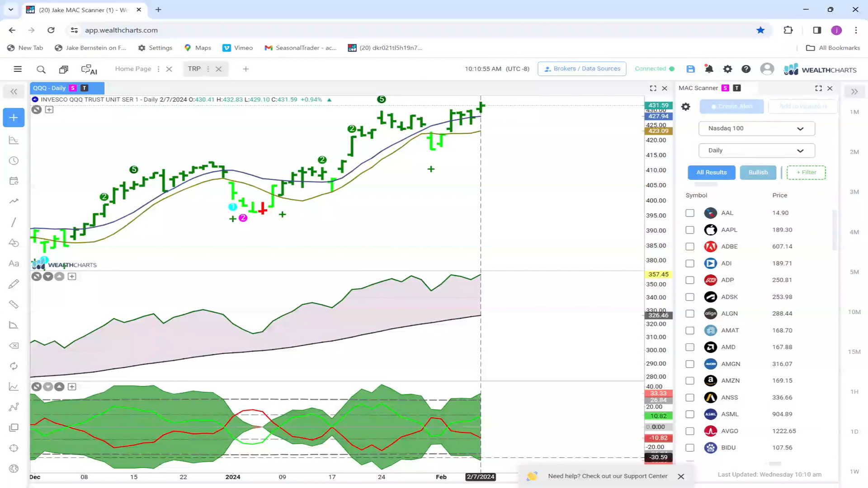Check the ADP symbol checkbox

[x=689, y=280]
